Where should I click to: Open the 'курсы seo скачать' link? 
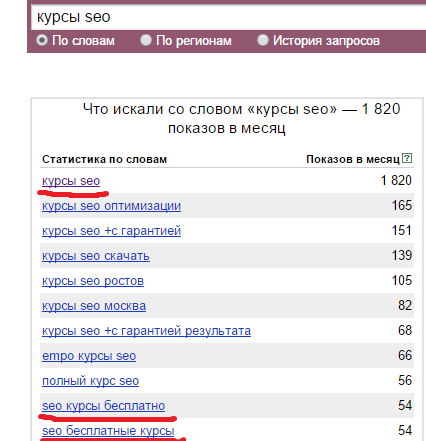[x=96, y=256]
